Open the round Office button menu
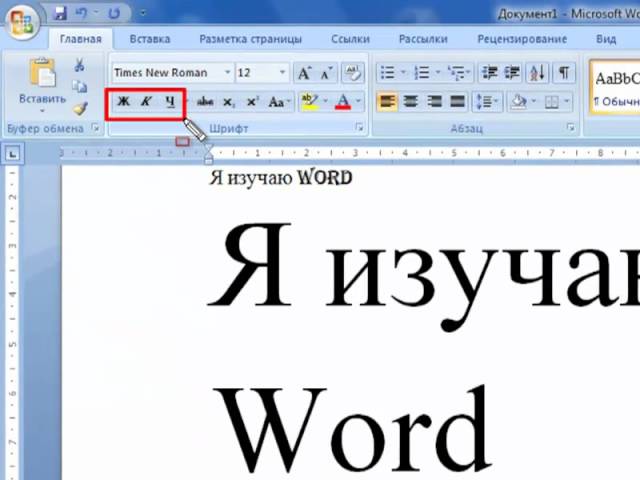 (x=22, y=20)
